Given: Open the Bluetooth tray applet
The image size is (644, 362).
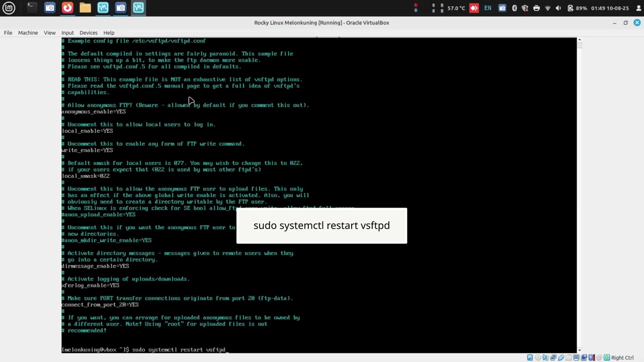Looking at the screenshot, I should tap(514, 8).
